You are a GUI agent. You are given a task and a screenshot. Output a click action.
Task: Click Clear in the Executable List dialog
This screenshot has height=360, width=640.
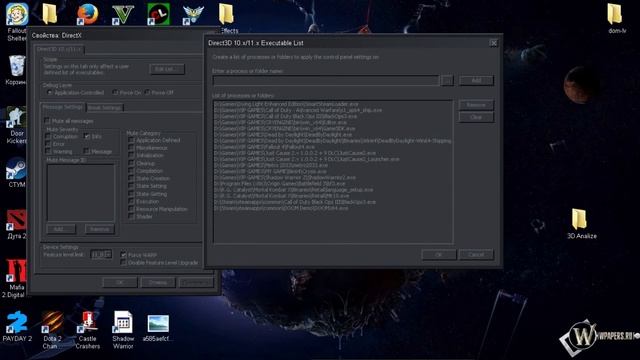[x=476, y=117]
